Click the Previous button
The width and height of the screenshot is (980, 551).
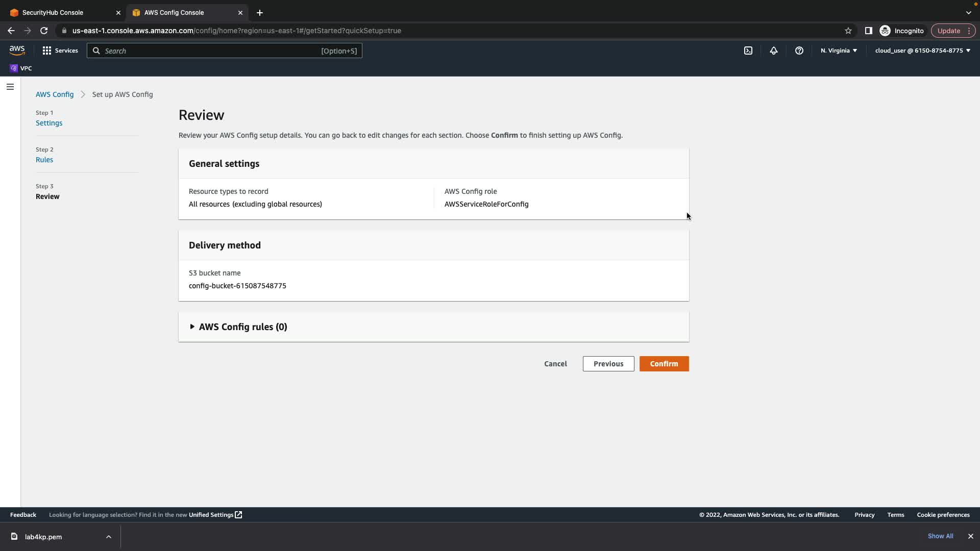click(x=608, y=364)
